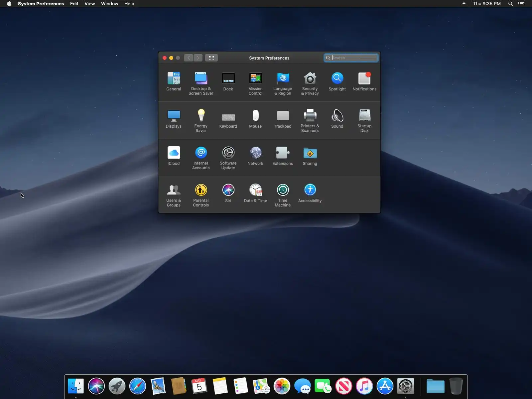Open the Siri preference pane
The height and width of the screenshot is (399, 532).
228,193
